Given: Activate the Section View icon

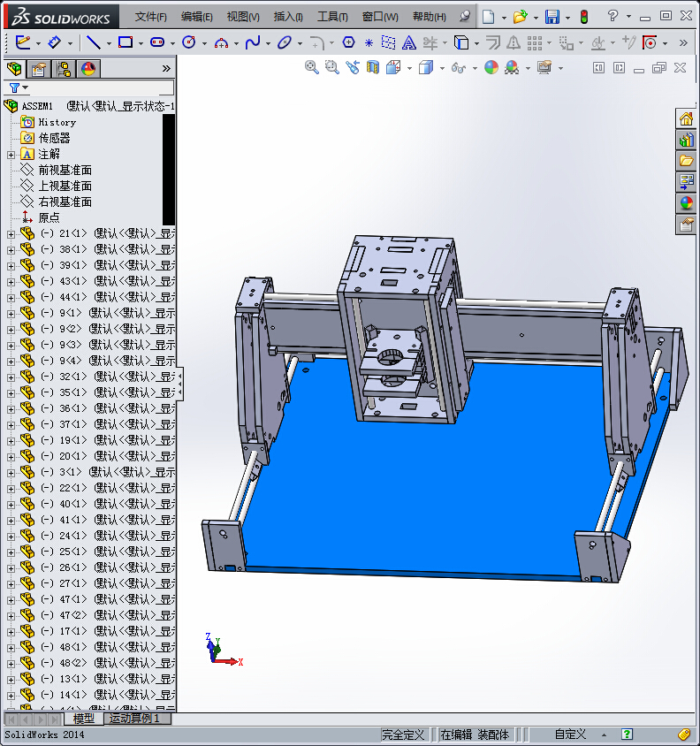Looking at the screenshot, I should (x=373, y=67).
